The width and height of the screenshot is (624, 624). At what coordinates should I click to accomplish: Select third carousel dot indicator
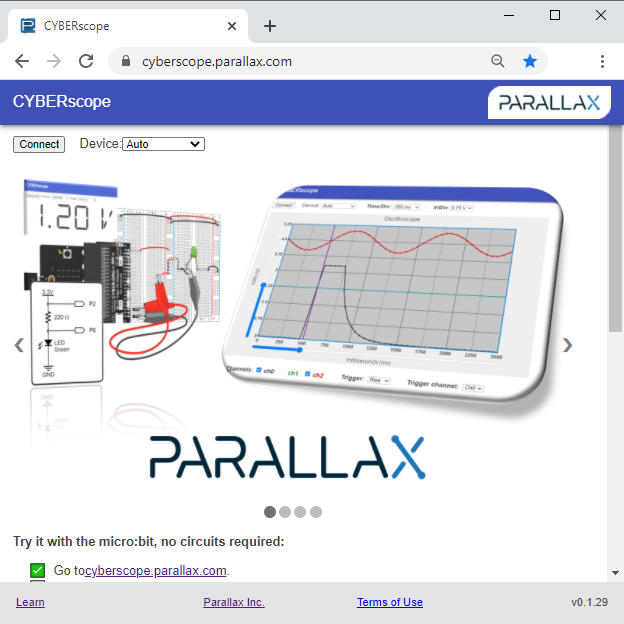click(x=300, y=512)
